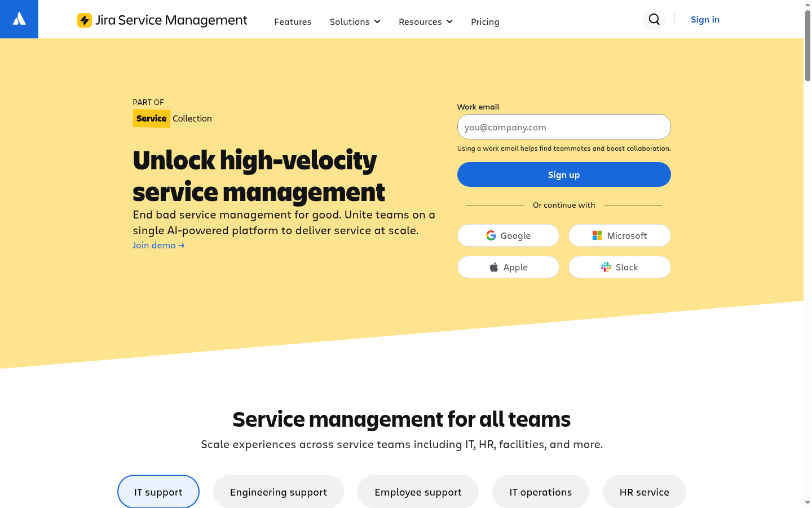Image resolution: width=812 pixels, height=508 pixels.
Task: Select the Employee support tab
Action: (418, 492)
